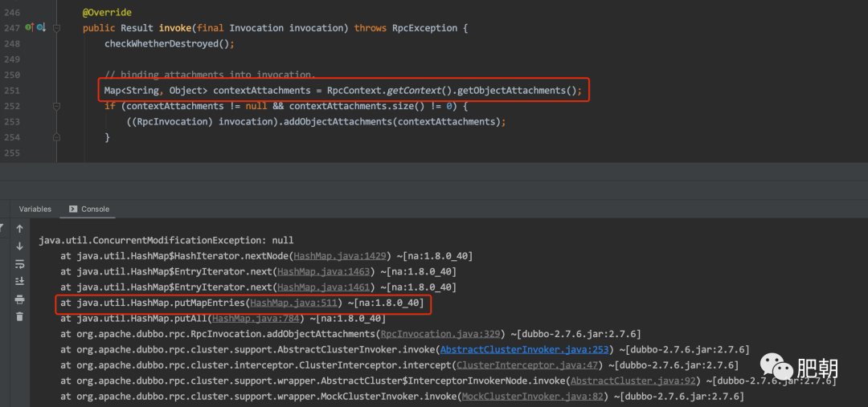Select the Console tab
This screenshot has width=868, height=407.
click(89, 209)
